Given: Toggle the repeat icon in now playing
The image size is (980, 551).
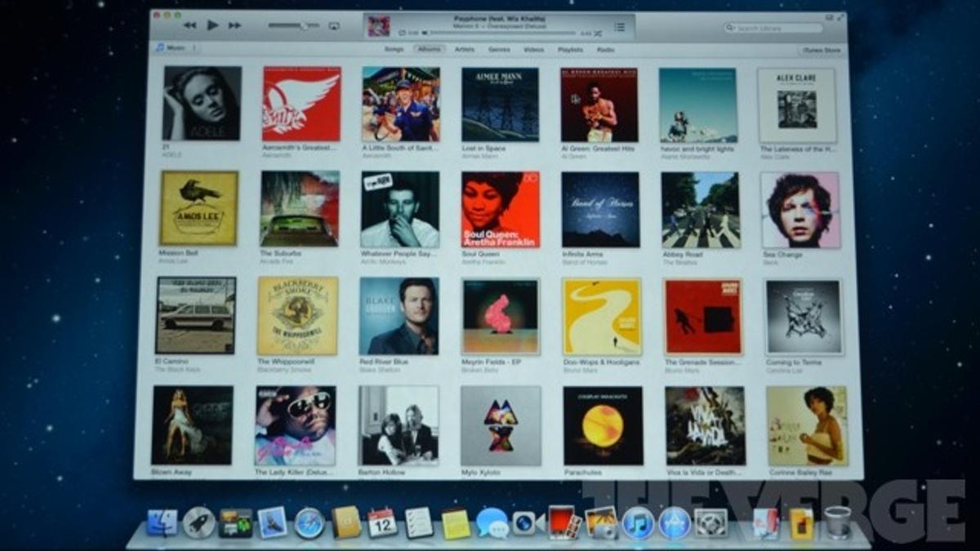Looking at the screenshot, I should [x=402, y=33].
